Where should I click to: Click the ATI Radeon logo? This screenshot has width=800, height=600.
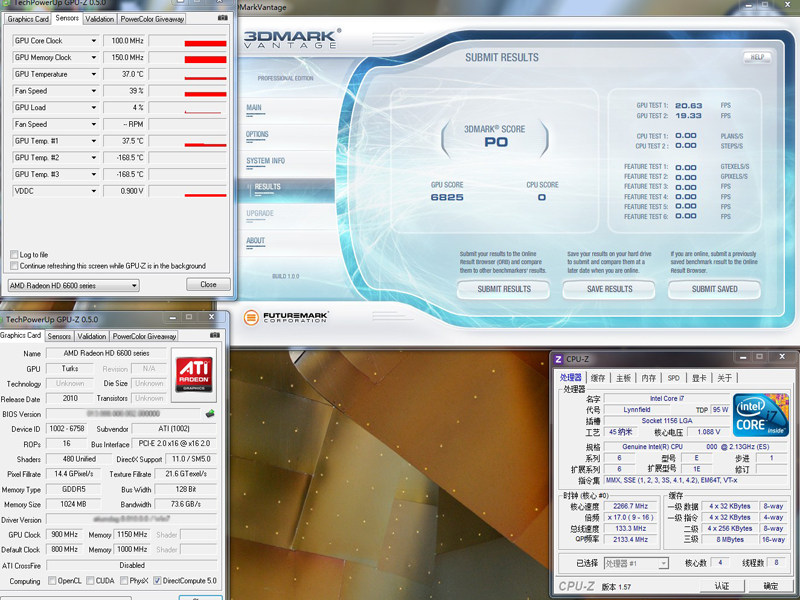[193, 372]
